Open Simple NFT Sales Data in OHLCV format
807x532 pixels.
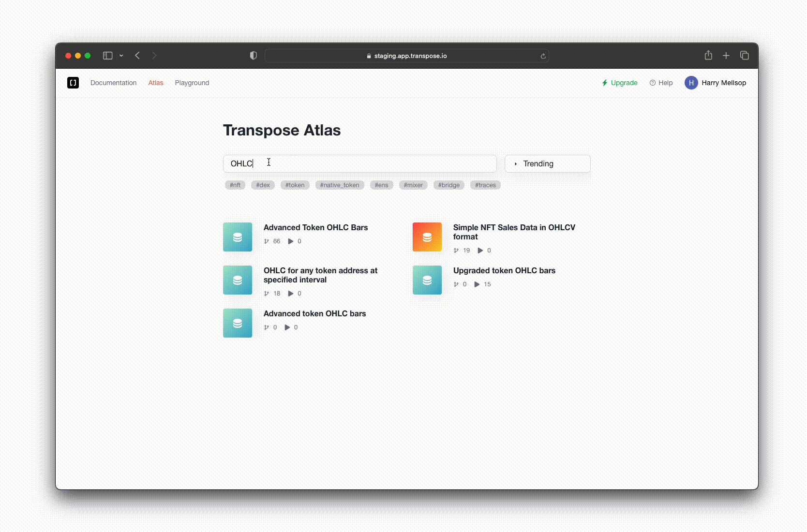514,232
